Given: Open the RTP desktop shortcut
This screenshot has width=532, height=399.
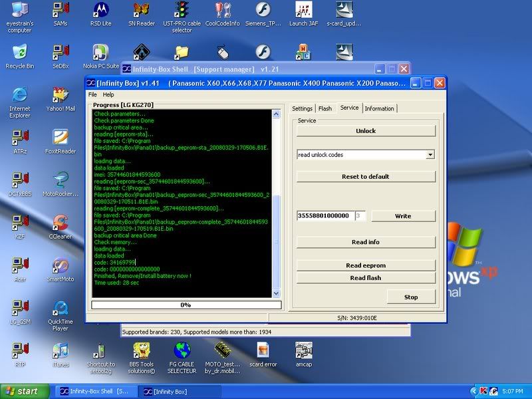Looking at the screenshot, I should coord(20,355).
